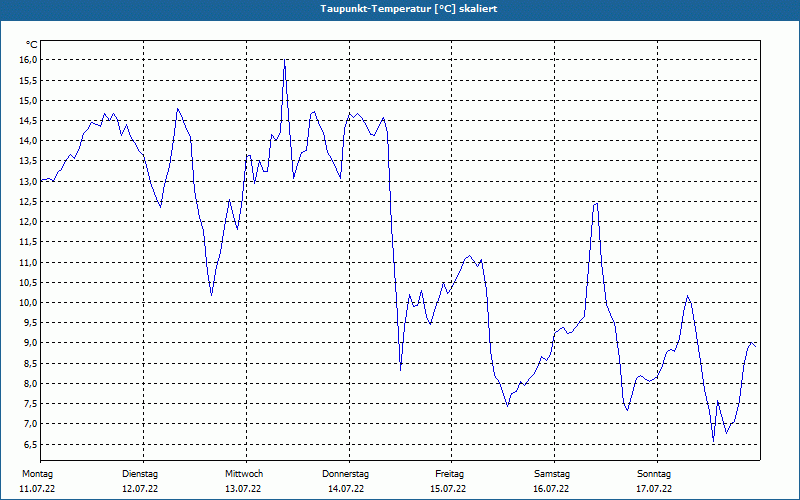800x500 pixels.
Task: Click the 6,5 minimum on Sunday's curve
Action: [713, 441]
